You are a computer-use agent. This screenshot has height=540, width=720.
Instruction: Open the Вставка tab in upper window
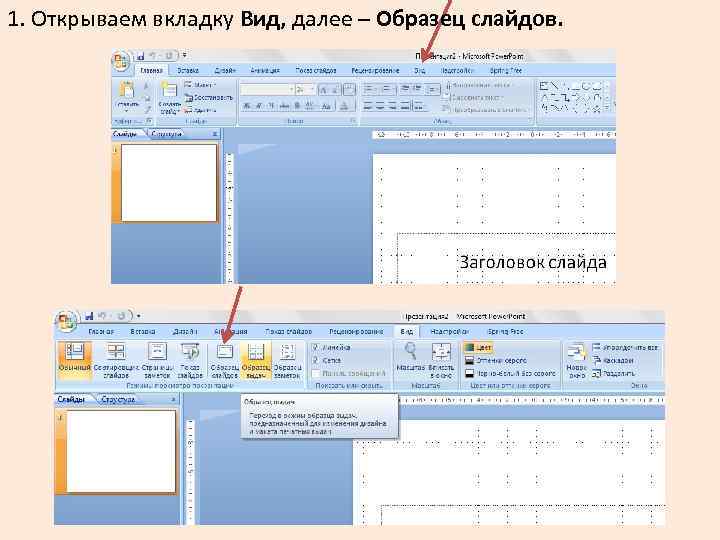pos(188,70)
